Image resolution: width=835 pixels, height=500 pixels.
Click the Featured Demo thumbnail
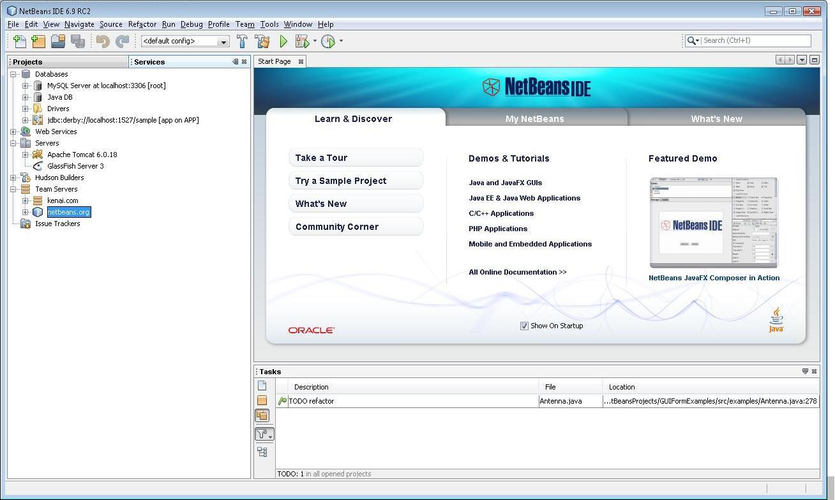713,223
